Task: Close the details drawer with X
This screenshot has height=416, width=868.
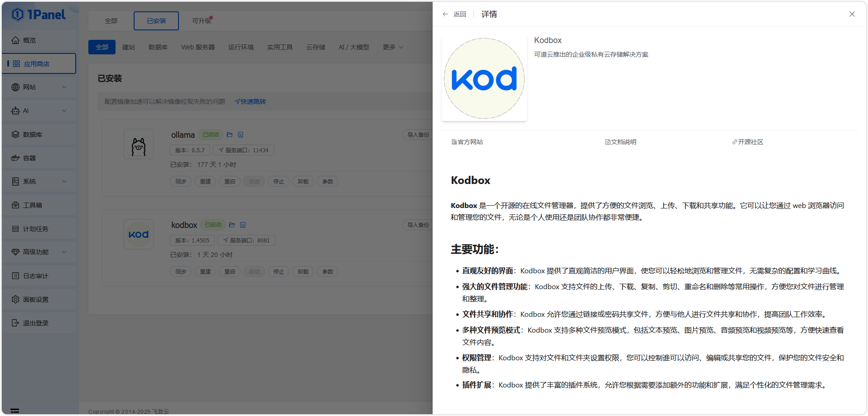Action: tap(852, 14)
